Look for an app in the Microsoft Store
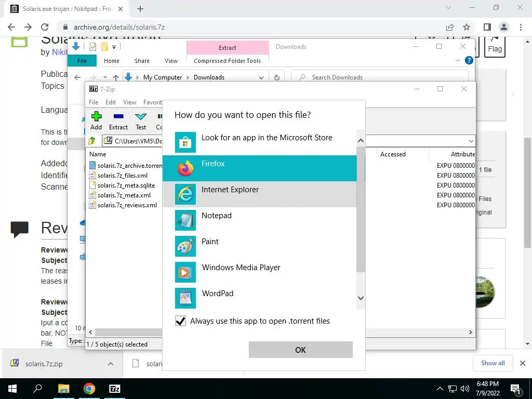This screenshot has width=532, height=399. 260,142
